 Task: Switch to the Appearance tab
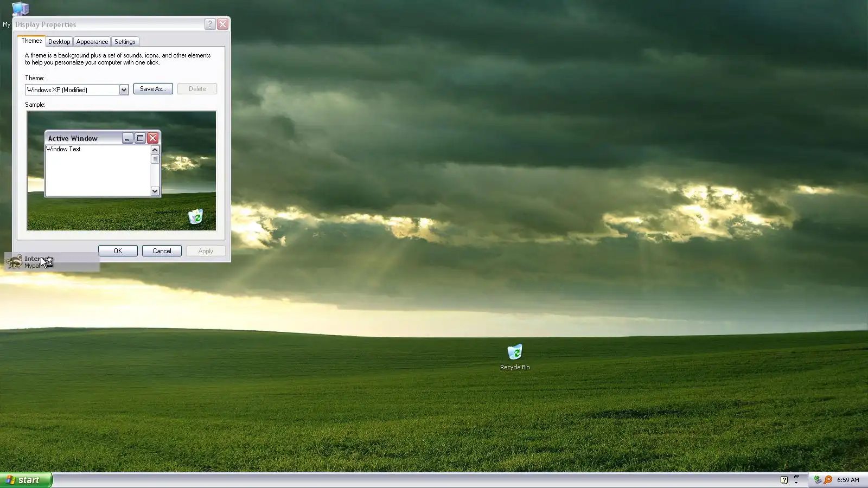coord(92,42)
